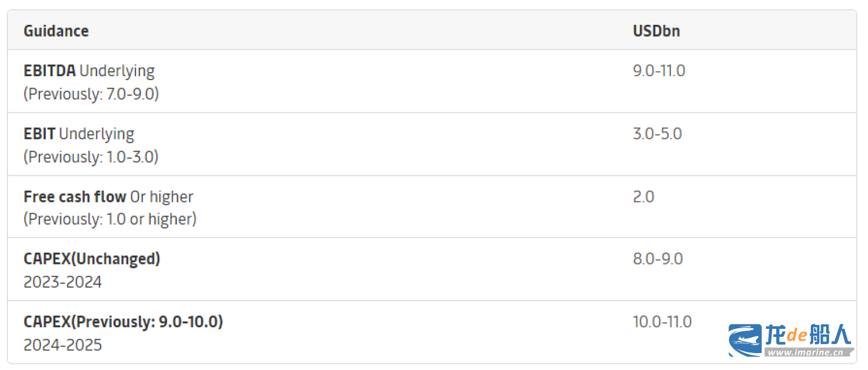Click the 2.0 free cash flow value
The image size is (868, 370).
pyautogui.click(x=643, y=197)
